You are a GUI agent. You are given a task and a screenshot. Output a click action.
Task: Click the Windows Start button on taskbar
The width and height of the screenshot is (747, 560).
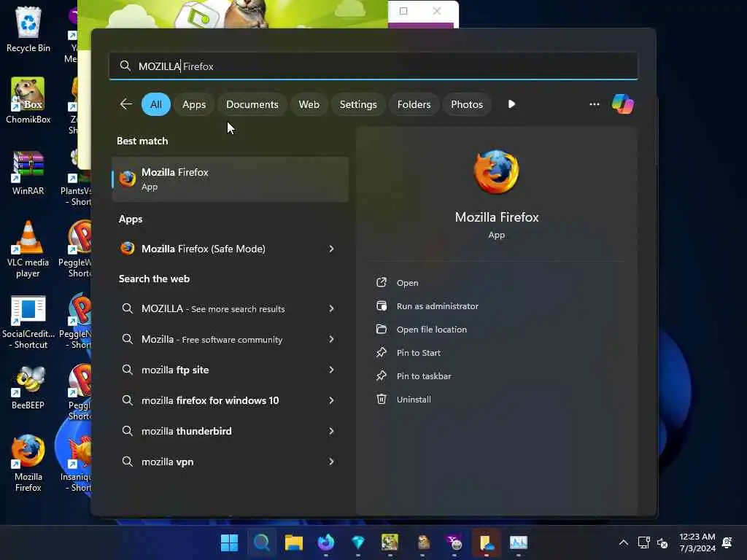(229, 542)
